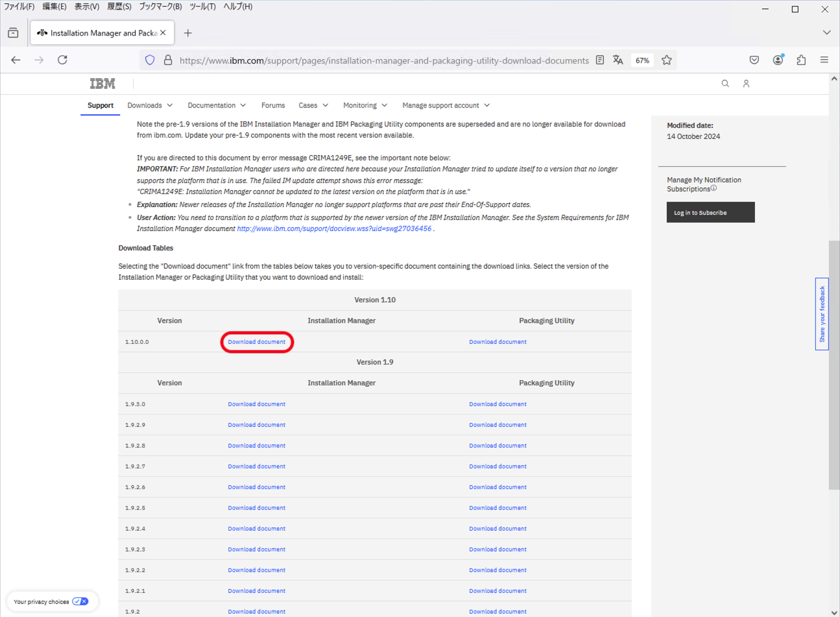Open the Pocket save icon

click(x=754, y=60)
